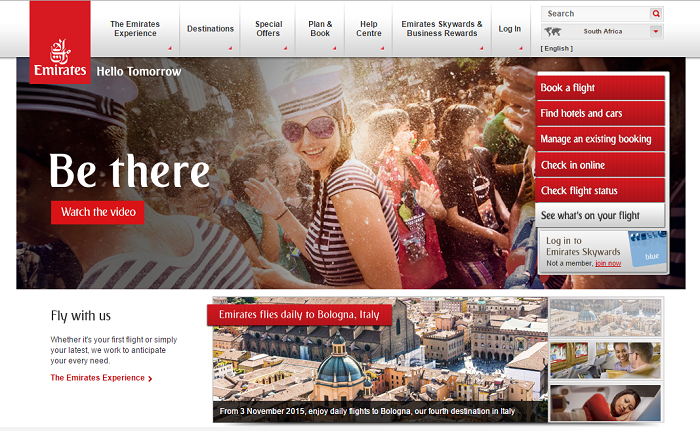Open the Special Offers menu
700x431 pixels.
click(268, 29)
